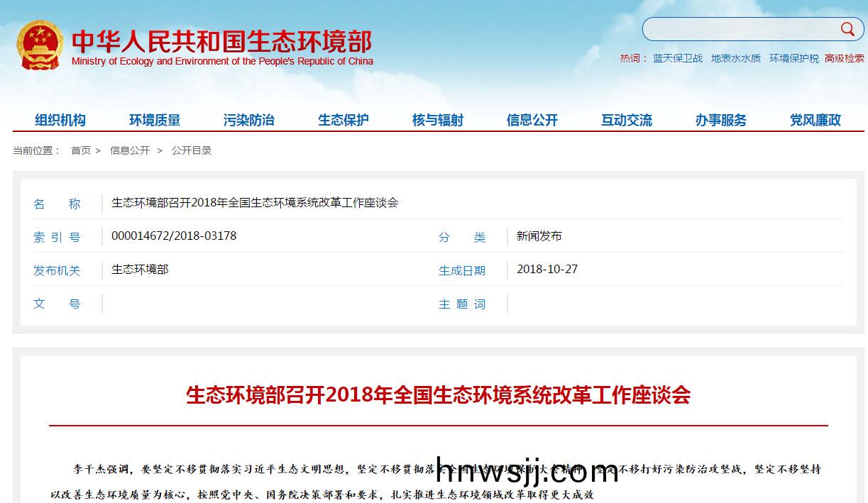Click the 主题词 field label
This screenshot has width=868, height=503.
pos(462,304)
